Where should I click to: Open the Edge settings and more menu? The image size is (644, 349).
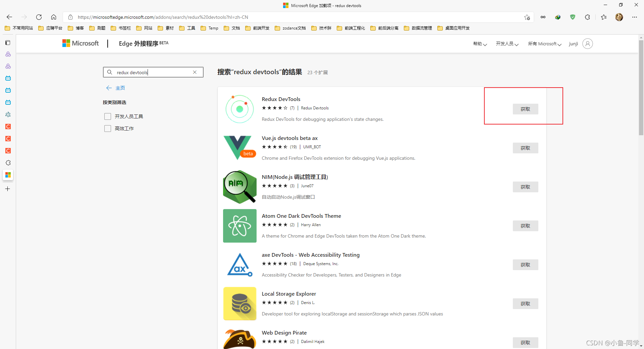click(x=635, y=17)
